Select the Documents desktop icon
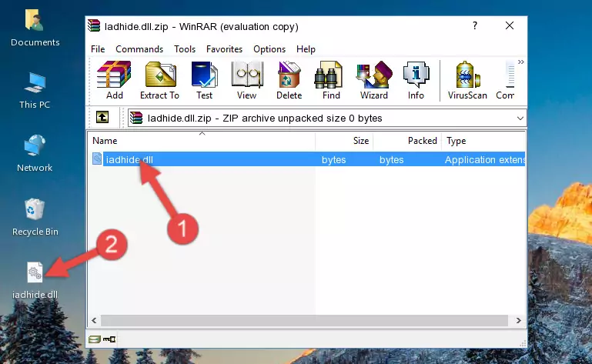Viewport: 592px width, 364px height. 35,28
